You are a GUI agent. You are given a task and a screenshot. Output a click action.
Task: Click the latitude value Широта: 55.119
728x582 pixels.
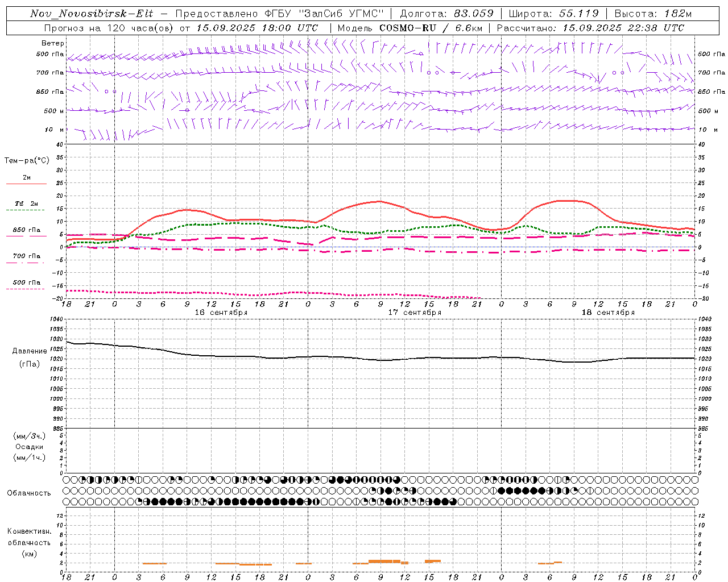coord(553,14)
